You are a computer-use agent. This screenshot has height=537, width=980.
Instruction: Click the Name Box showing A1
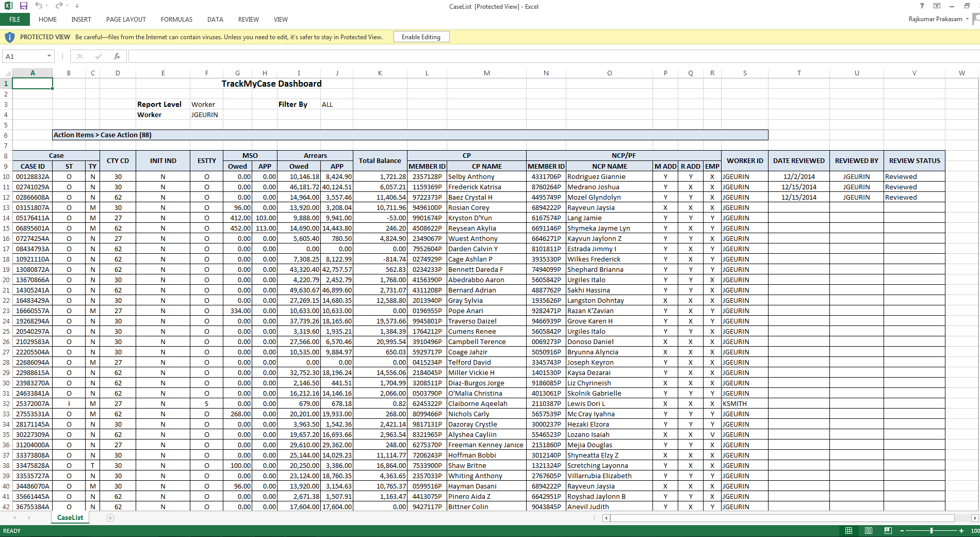pyautogui.click(x=24, y=56)
